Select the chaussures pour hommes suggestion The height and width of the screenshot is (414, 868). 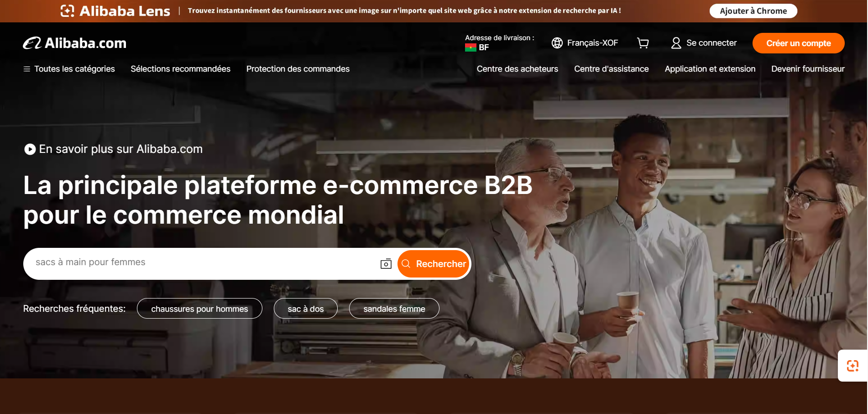coord(199,309)
